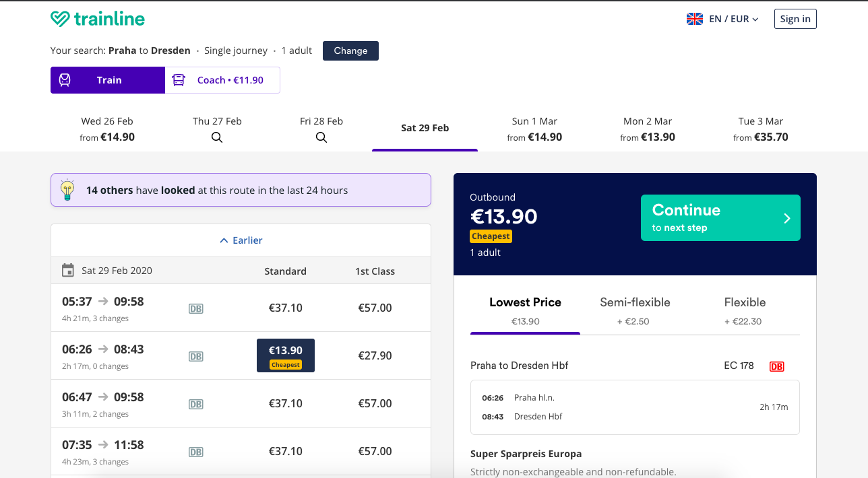Click the UK flag language icon
868x478 pixels.
(x=695, y=19)
